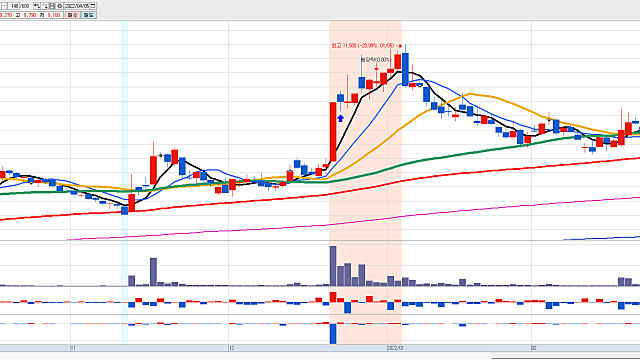The image size is (640, 360).
Task: Click the candle count input field
Action: 14,6
